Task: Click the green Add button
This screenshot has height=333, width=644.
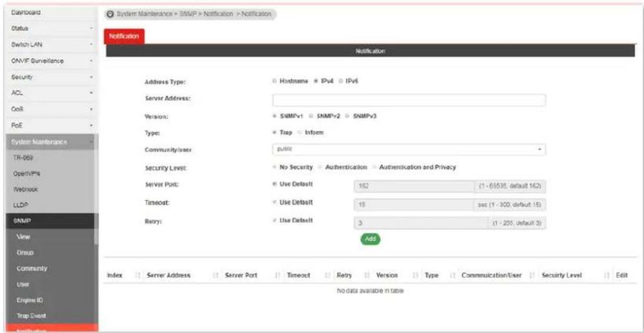Action: tap(371, 240)
